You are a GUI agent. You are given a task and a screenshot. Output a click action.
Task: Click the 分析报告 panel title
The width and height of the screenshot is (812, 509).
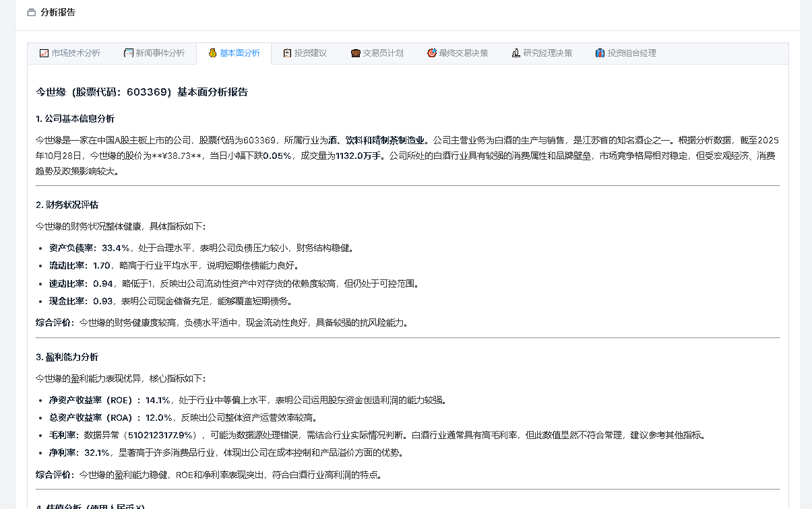58,12
